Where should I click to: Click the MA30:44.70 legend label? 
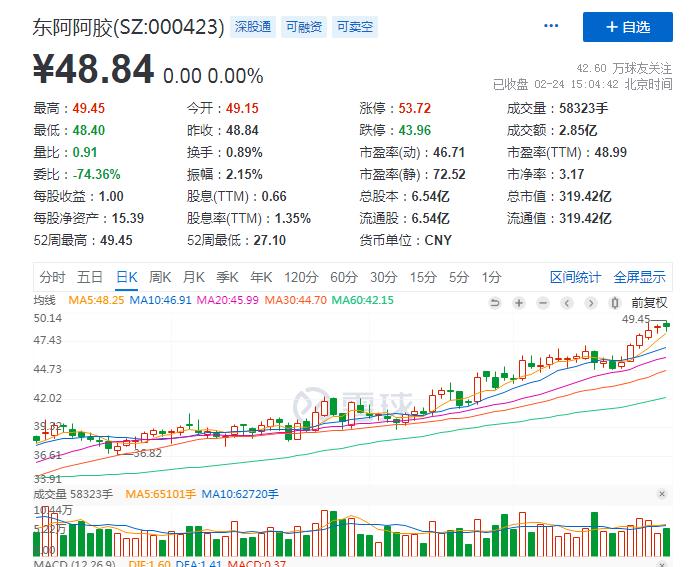coord(296,300)
